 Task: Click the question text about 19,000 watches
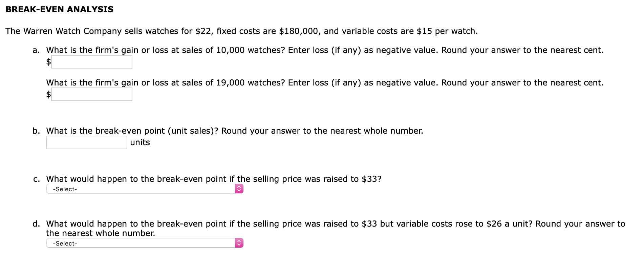click(325, 83)
